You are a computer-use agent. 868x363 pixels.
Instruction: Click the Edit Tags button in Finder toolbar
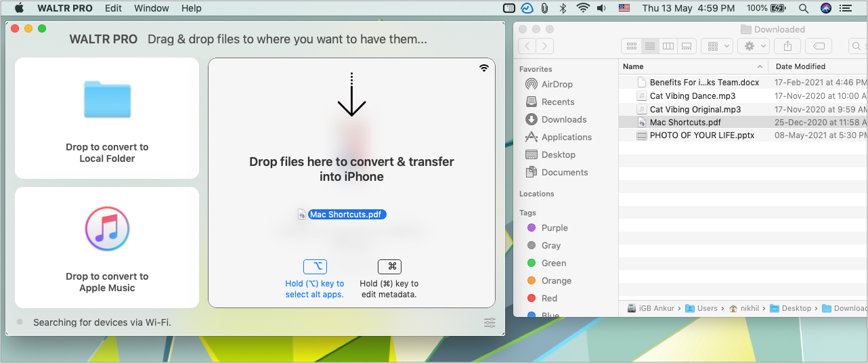pyautogui.click(x=819, y=46)
